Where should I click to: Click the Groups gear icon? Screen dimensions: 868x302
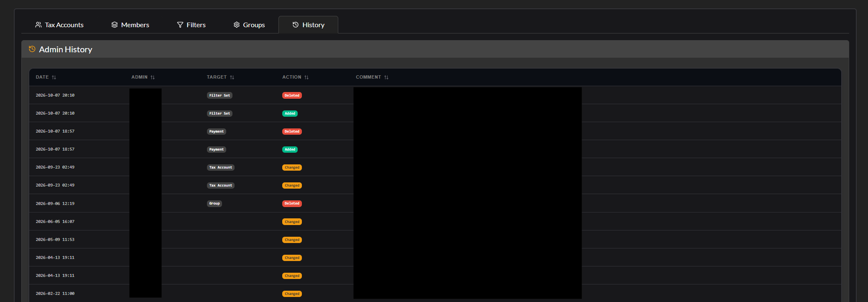(237, 25)
